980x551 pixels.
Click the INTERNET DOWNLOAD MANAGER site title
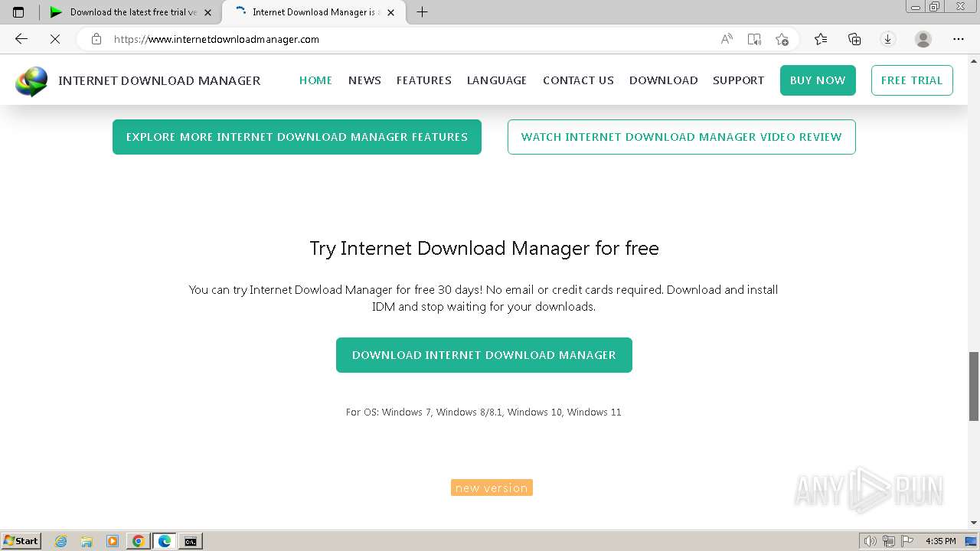point(159,80)
